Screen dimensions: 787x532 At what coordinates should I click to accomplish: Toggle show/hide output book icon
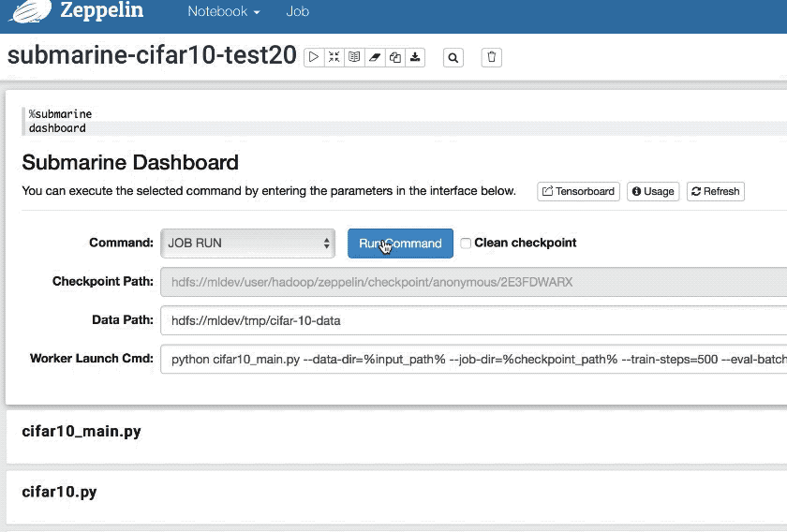[x=354, y=57]
